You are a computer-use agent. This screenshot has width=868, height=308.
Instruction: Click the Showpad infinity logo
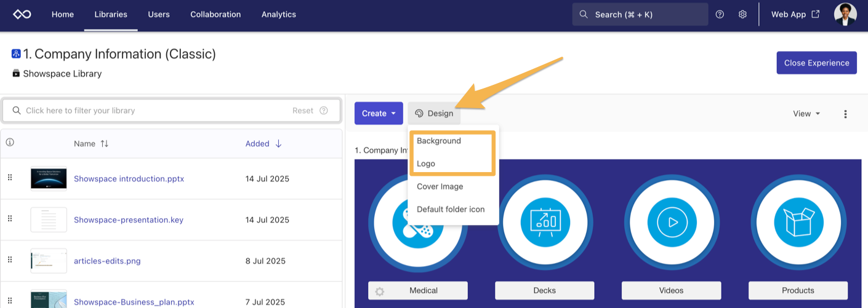[22, 14]
